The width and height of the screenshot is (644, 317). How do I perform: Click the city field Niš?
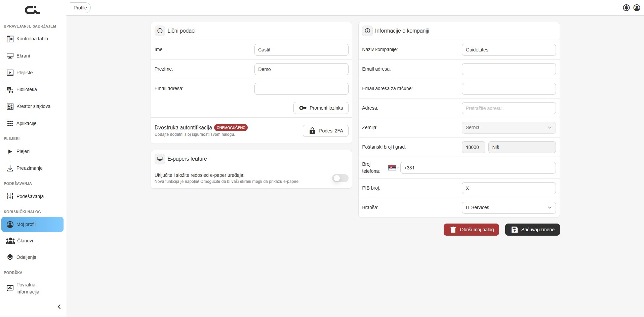point(522,147)
